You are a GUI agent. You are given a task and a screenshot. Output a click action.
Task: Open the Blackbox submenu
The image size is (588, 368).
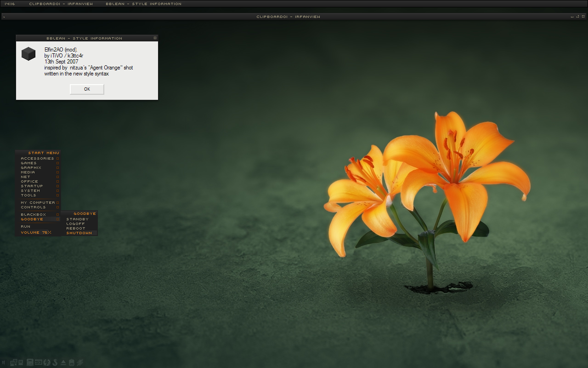coord(34,215)
